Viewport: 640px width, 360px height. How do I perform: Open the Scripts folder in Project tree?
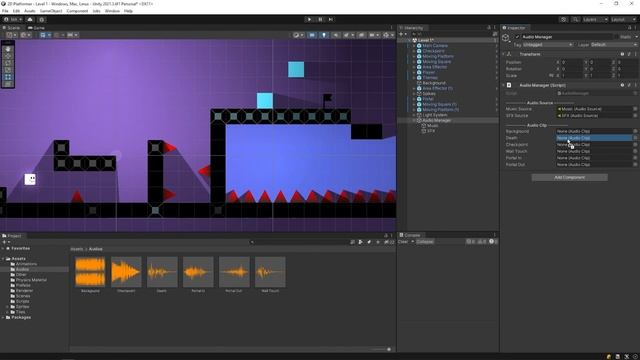(22, 301)
